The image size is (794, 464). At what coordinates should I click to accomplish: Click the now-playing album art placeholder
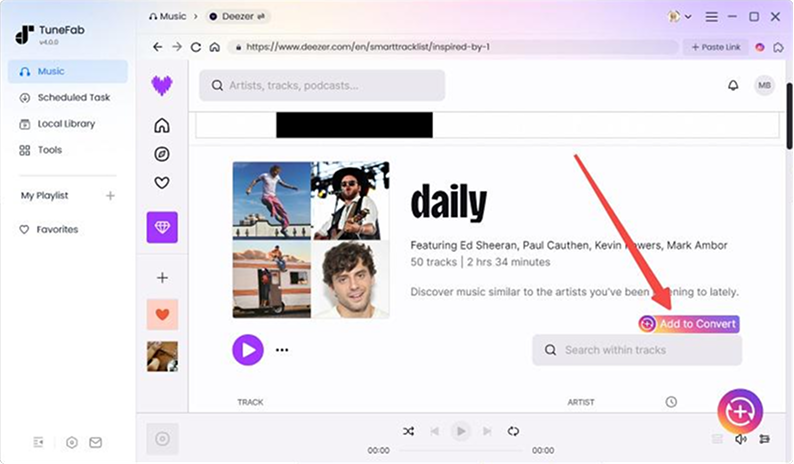coord(163,439)
